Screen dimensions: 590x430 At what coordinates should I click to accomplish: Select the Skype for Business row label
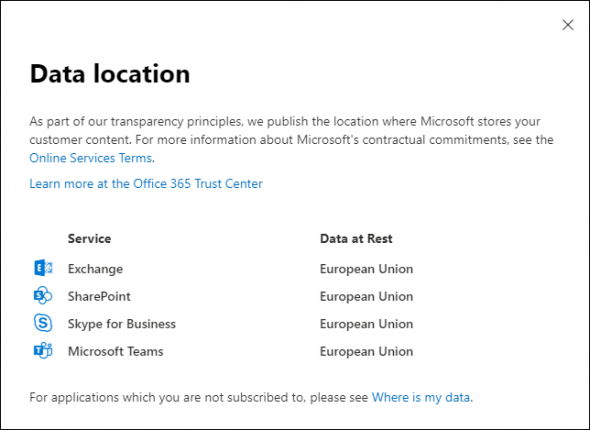coord(122,324)
